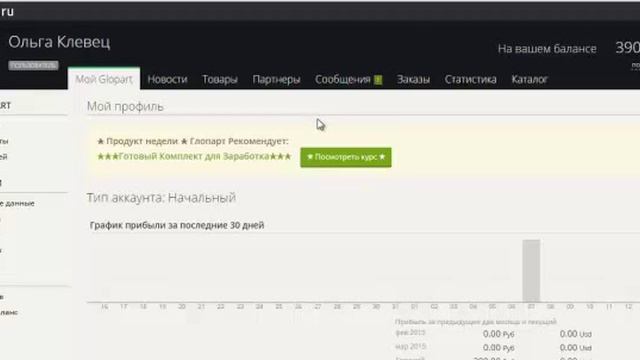The width and height of the screenshot is (640, 360).
Task: Click the Продукт недели Глопарт Рекомендует text
Action: [193, 141]
